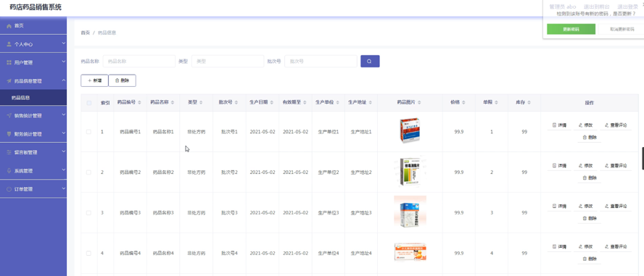Sort the table by 生产单位

point(337,103)
